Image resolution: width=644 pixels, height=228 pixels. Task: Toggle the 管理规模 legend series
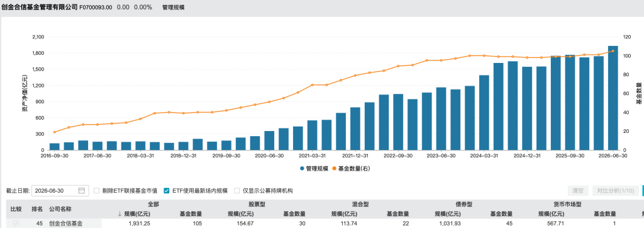[x=314, y=168]
